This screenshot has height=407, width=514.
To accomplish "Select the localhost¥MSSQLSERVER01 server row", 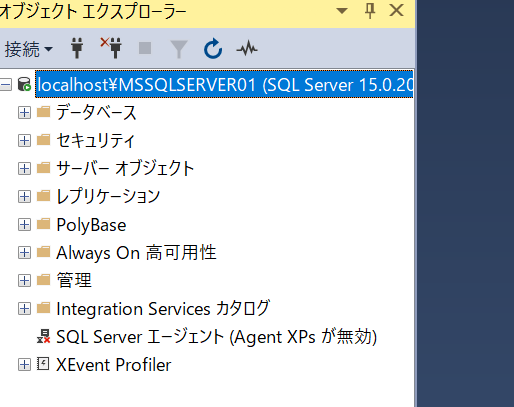I will point(224,84).
